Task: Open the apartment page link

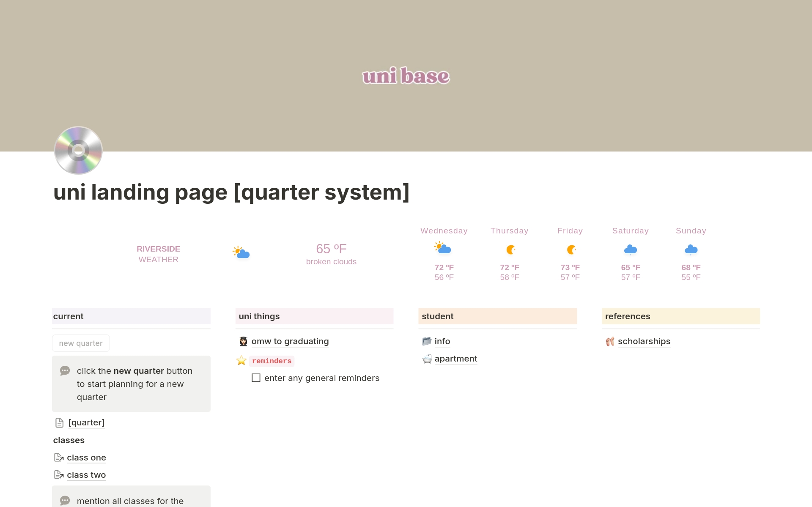Action: point(455,359)
